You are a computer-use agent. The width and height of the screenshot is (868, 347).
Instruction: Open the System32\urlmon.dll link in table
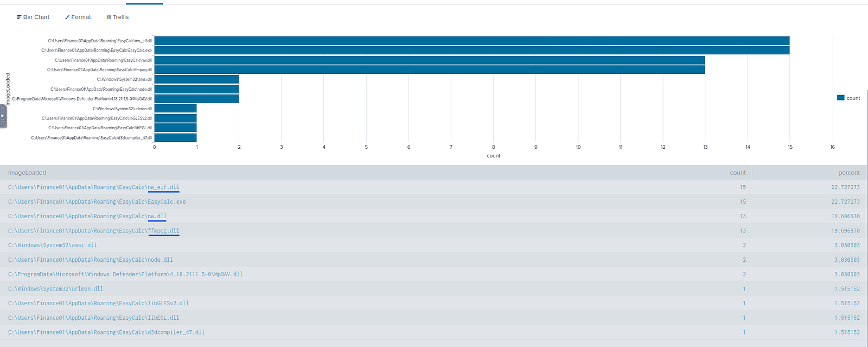point(55,289)
